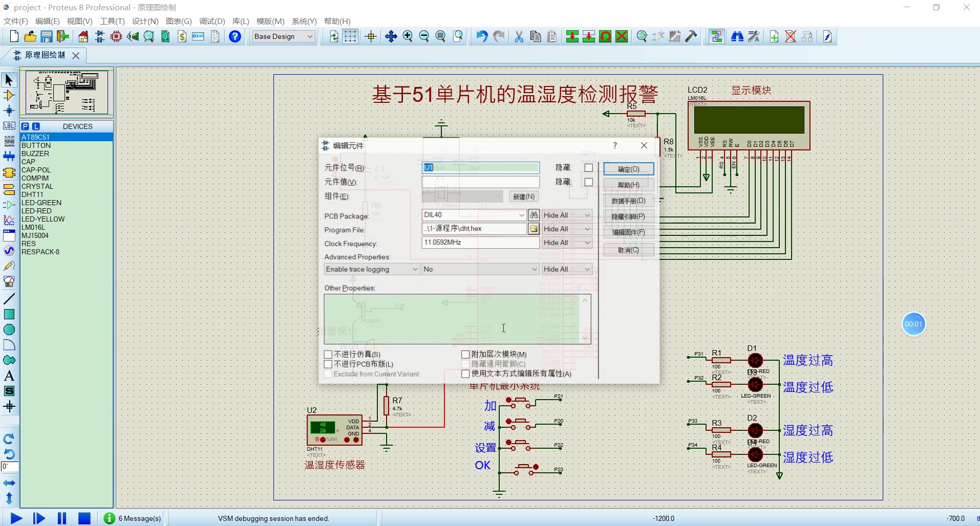Viewport: 980px width, 526px height.
Task: Select the text script 'A' tool
Action: point(9,376)
